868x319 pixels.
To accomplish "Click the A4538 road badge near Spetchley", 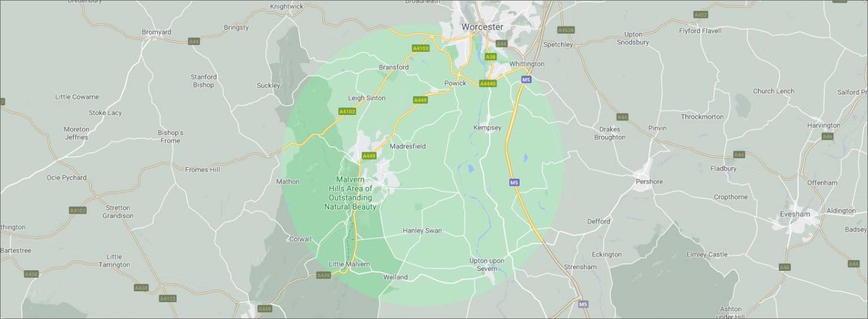I will coord(566,29).
